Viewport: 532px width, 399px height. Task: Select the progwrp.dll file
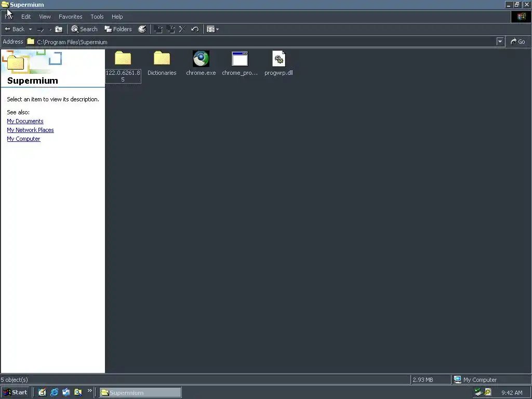coord(278,63)
